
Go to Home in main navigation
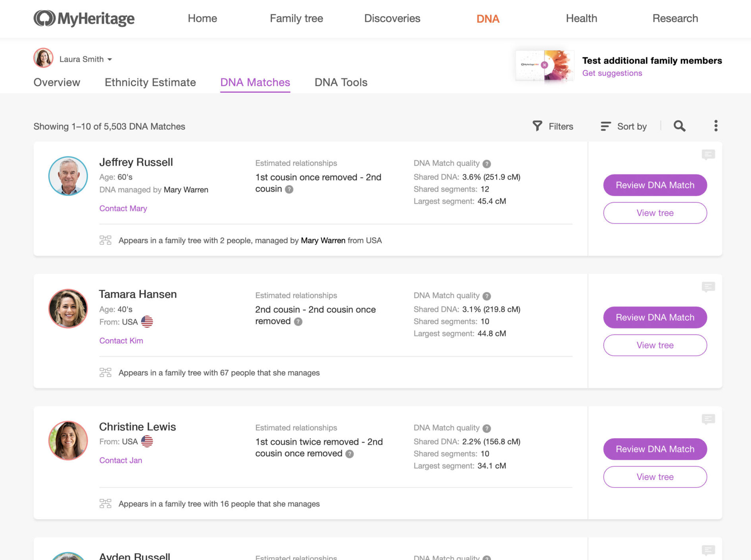coord(202,18)
